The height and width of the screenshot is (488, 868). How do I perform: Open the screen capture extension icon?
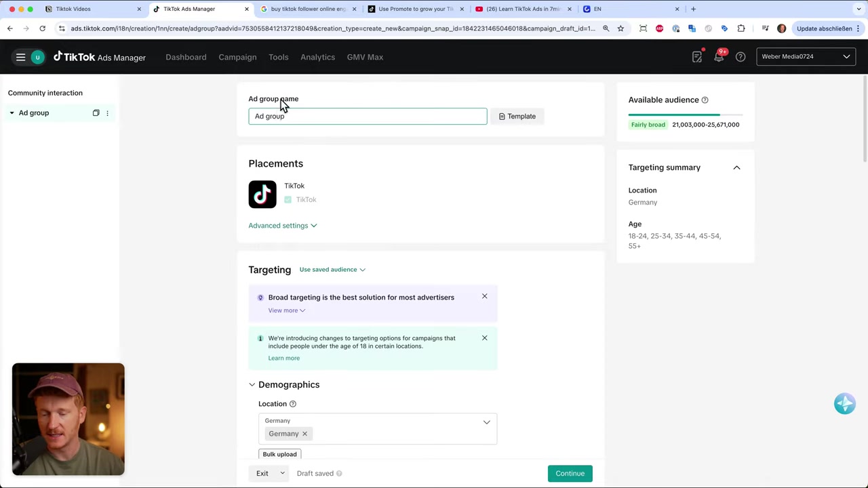pos(643,28)
